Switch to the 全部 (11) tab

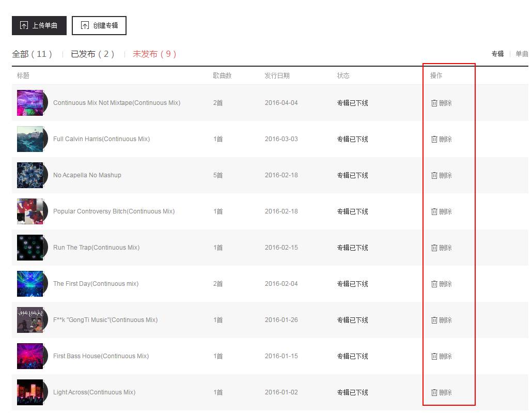(32, 54)
